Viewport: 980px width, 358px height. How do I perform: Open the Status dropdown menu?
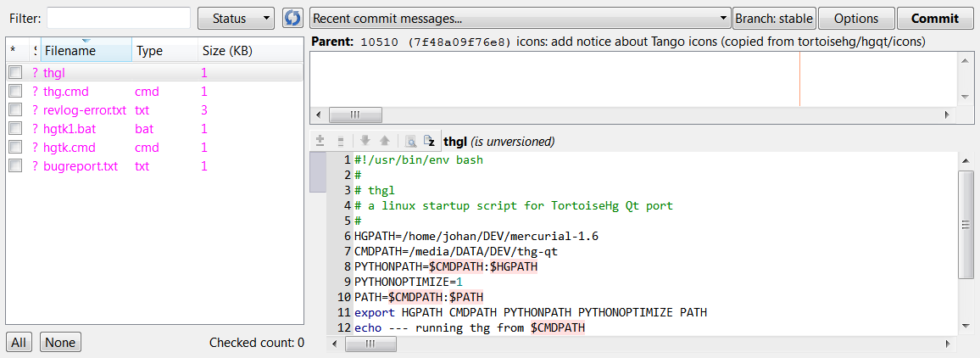(x=236, y=18)
